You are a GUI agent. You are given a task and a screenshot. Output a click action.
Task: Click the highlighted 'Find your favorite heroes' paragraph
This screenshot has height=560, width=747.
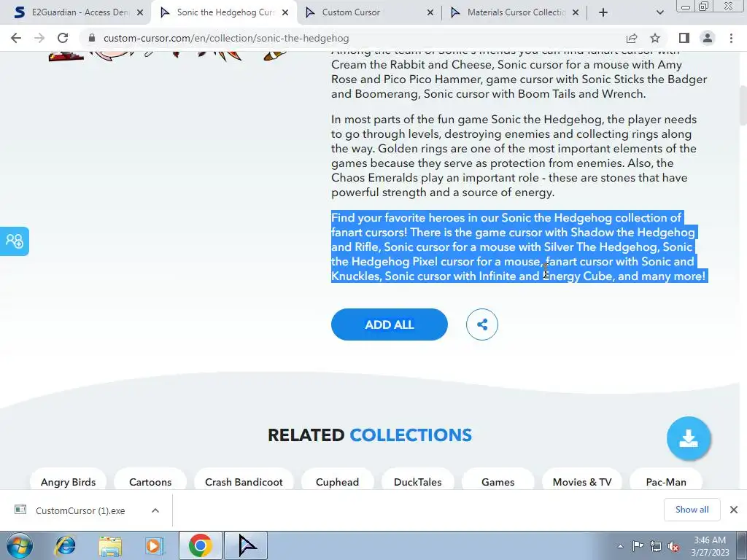click(x=519, y=246)
